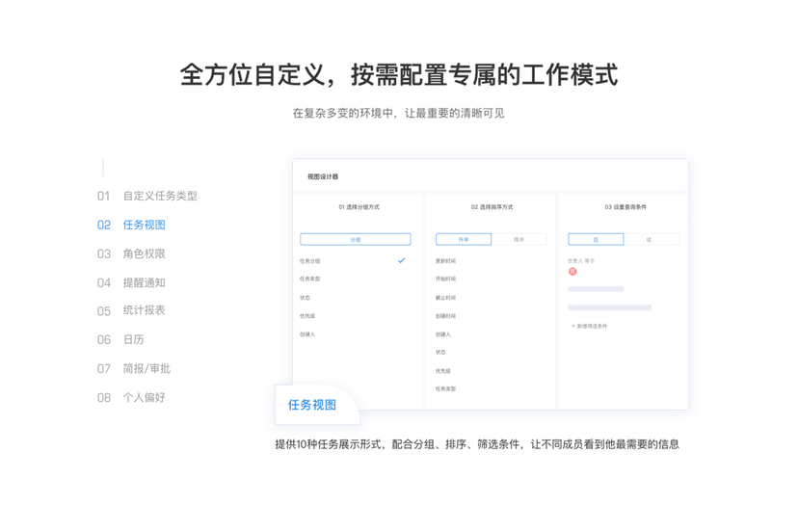
Task: Click the subtitle 在复杂多变的环境中
Action: click(x=398, y=113)
